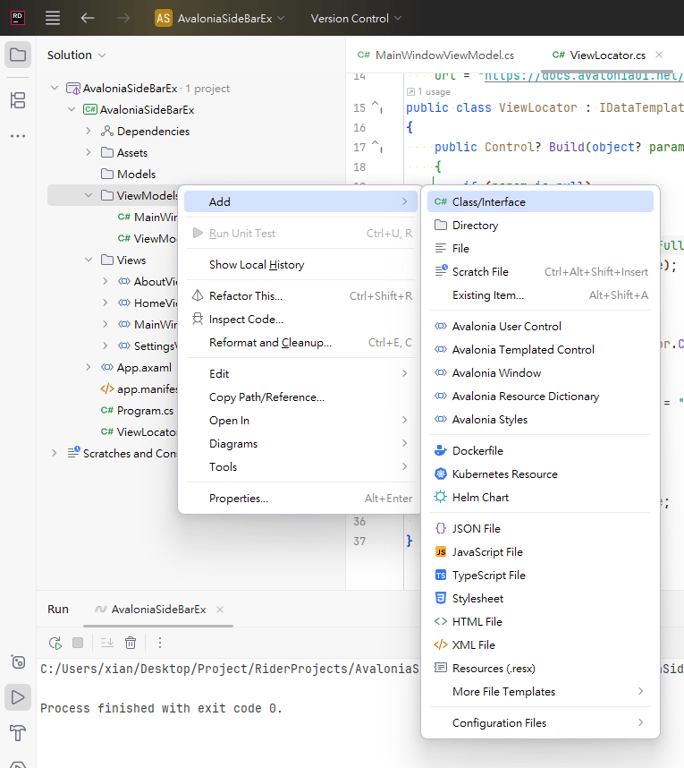
Task: Choose Show Local History
Action: coord(300,264)
